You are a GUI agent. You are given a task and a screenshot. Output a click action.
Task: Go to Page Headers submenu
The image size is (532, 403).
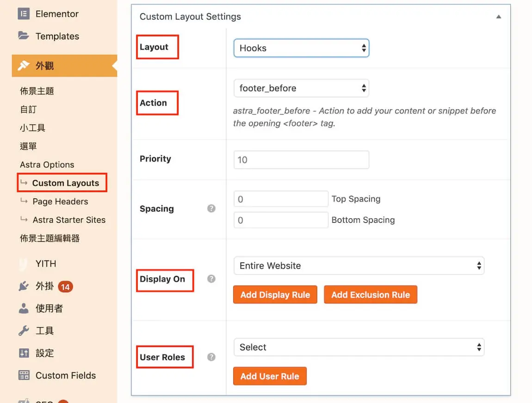(61, 201)
